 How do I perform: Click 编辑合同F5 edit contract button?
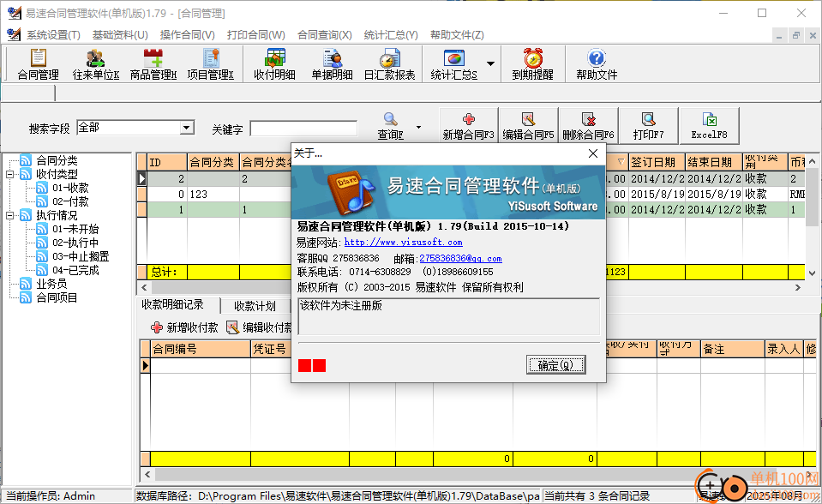coord(528,126)
